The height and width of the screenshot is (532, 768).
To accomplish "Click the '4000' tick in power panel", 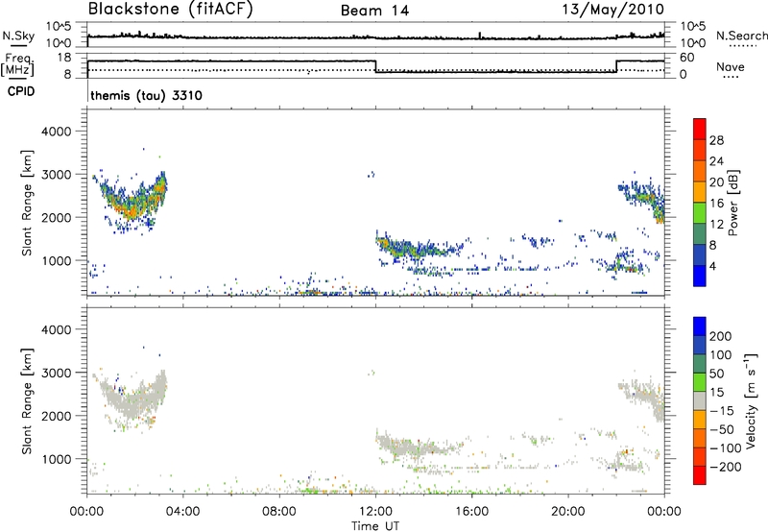I will pos(56,132).
